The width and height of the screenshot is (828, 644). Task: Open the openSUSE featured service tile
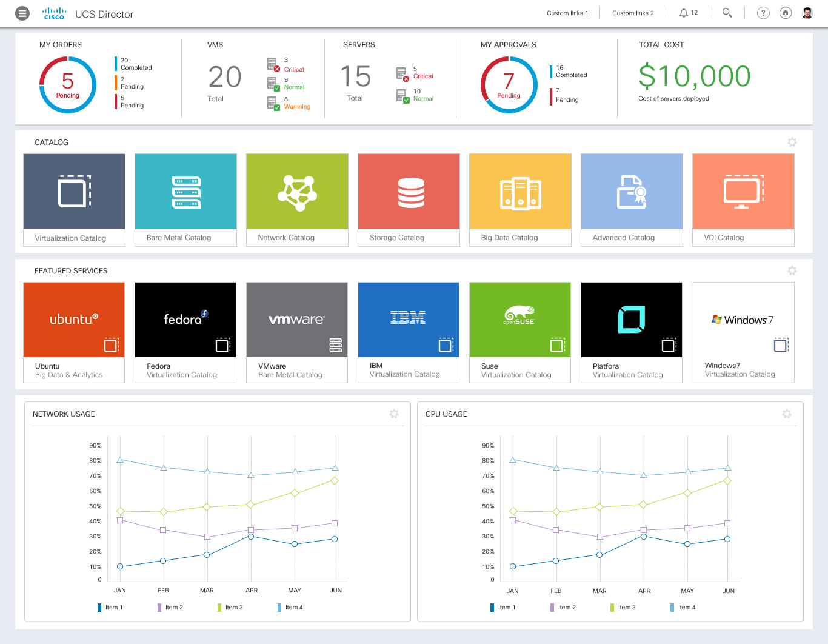coord(520,332)
